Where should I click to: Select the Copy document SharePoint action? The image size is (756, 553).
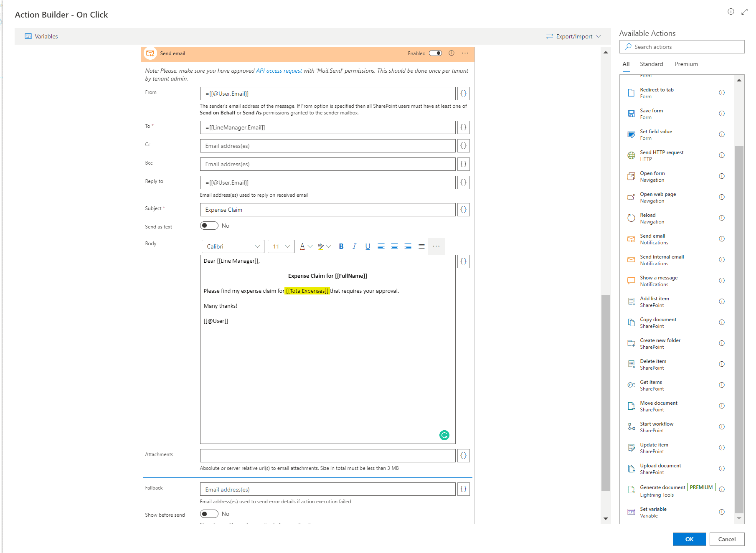coord(658,322)
